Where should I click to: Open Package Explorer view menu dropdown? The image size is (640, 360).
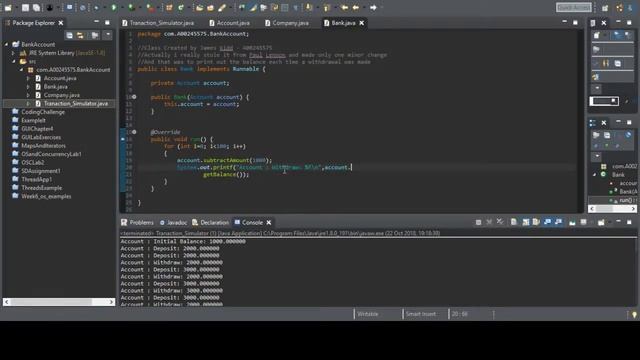click(x=108, y=36)
